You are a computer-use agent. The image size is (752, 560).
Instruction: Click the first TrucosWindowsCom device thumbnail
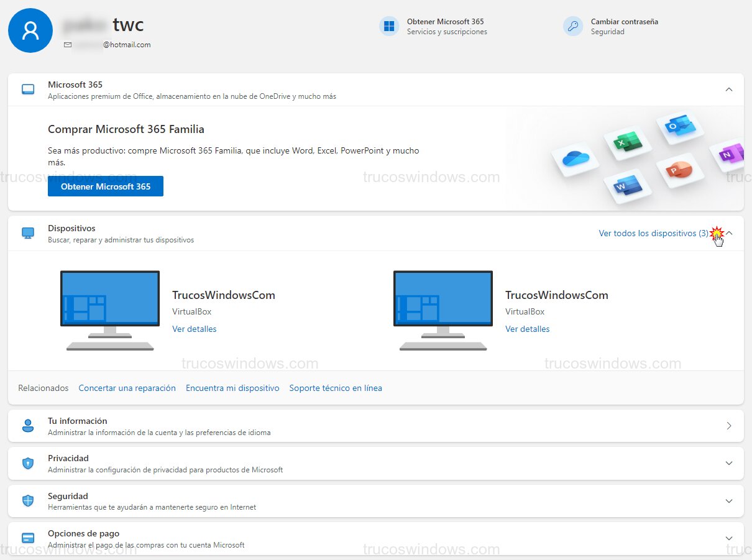pos(109,311)
